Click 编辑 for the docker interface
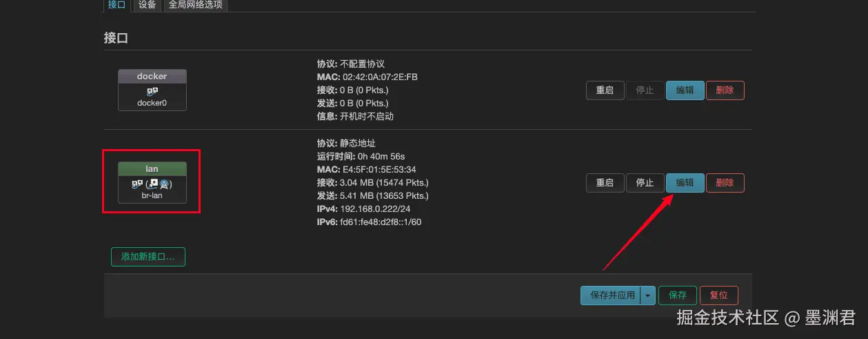 (685, 90)
